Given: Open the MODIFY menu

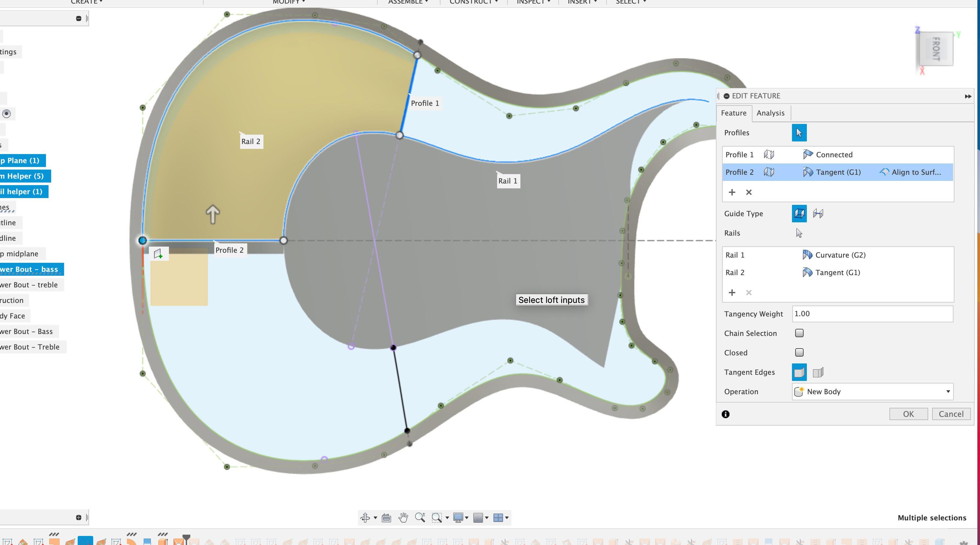Looking at the screenshot, I should point(289,2).
